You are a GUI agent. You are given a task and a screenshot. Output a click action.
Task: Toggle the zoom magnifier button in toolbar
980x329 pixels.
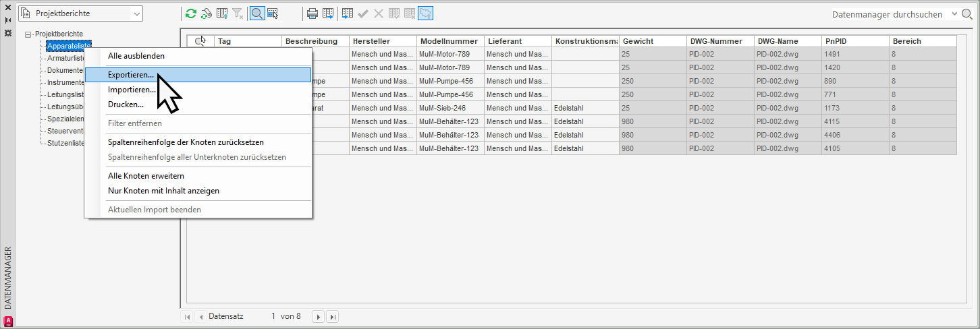pos(257,13)
